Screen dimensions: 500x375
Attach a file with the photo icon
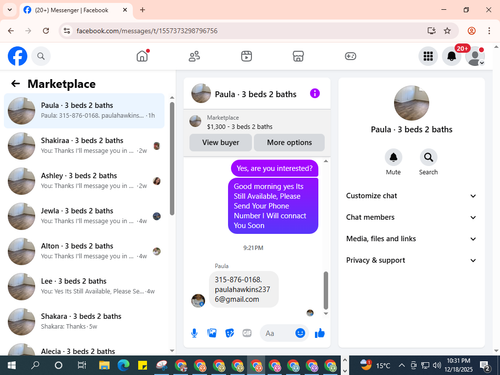[x=212, y=333]
